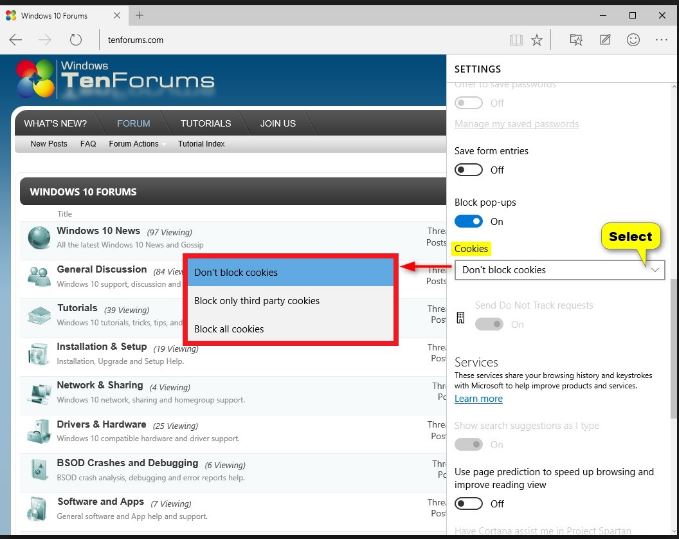Open the FAQ link
This screenshot has width=679, height=539.
88,144
